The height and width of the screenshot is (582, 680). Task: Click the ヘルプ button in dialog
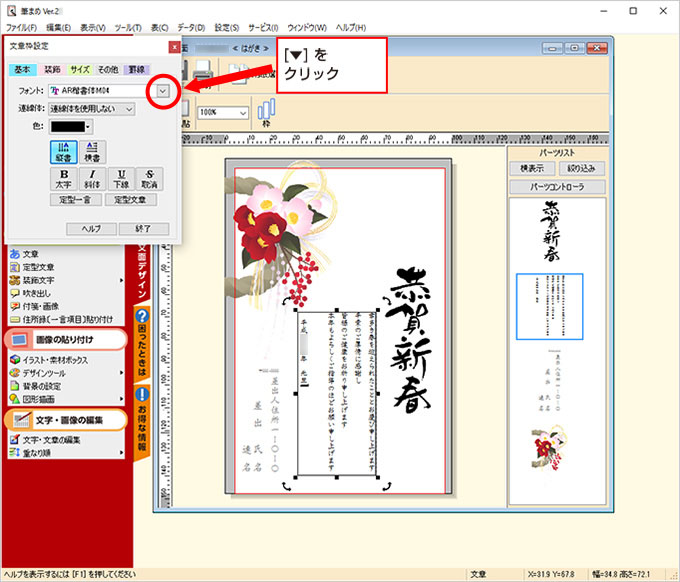tap(92, 229)
